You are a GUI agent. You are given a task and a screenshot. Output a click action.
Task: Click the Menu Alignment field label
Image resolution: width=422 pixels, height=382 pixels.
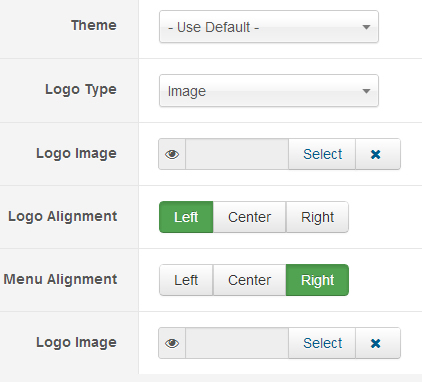pos(60,279)
